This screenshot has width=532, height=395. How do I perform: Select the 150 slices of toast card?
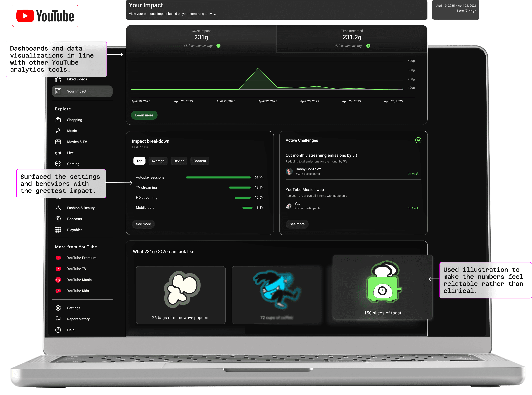[x=382, y=287]
